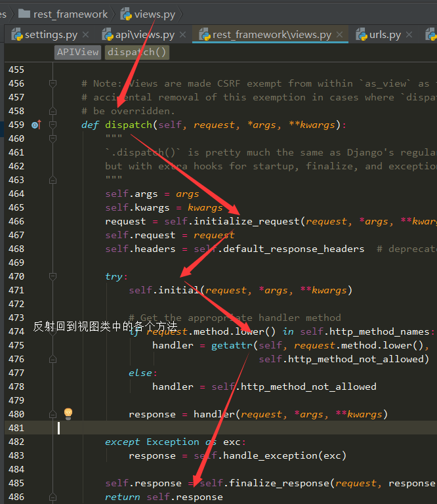The height and width of the screenshot is (504, 437).
Task: Close the settings.py tab
Action: point(85,34)
